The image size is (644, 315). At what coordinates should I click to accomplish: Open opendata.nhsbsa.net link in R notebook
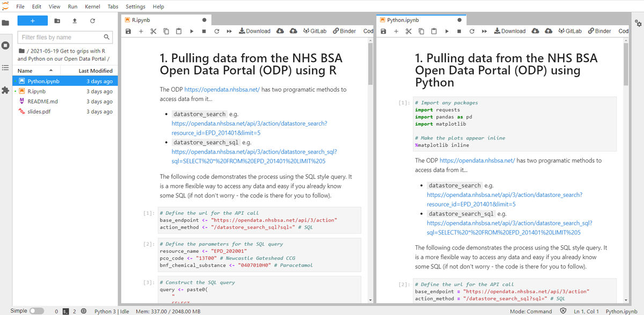tap(222, 90)
